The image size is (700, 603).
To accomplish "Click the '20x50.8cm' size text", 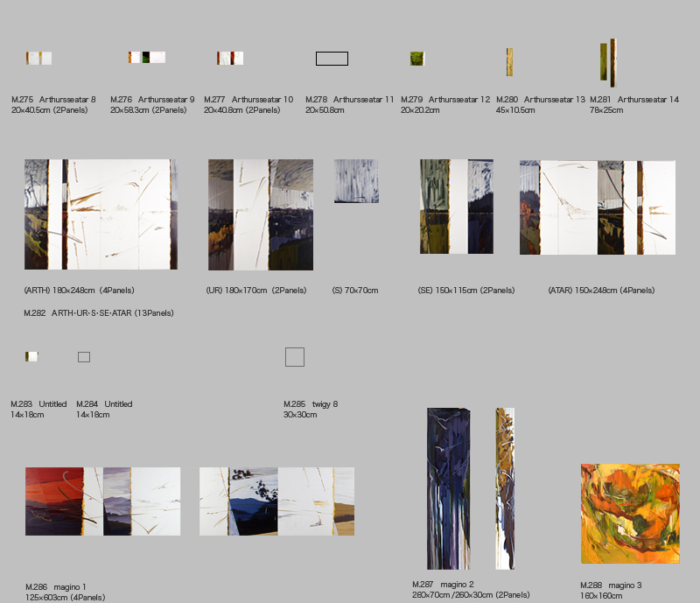I will pyautogui.click(x=325, y=110).
